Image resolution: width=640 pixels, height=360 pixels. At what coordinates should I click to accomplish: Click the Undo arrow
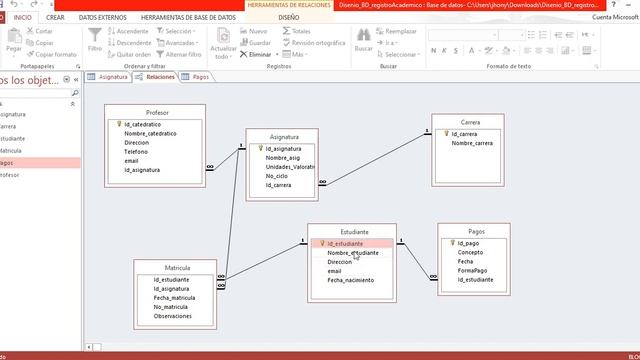coord(14,4)
